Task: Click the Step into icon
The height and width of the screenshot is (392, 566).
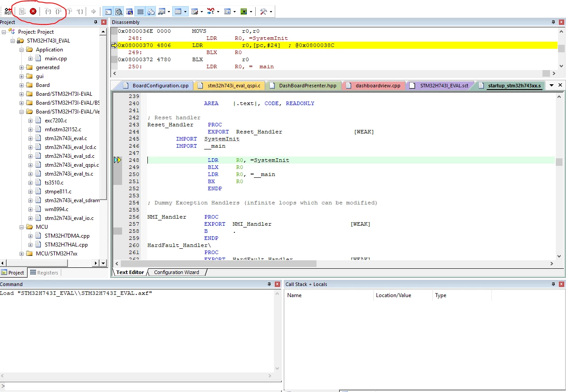Action: pyautogui.click(x=48, y=11)
